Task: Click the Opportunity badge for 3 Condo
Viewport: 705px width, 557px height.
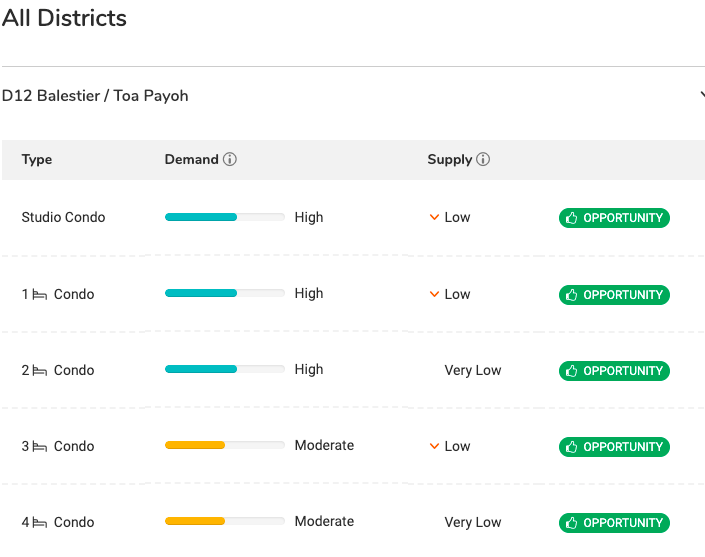Action: click(x=613, y=447)
